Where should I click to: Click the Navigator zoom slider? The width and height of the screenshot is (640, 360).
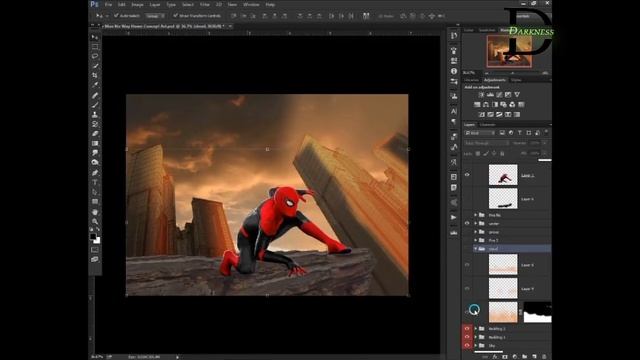[x=513, y=73]
